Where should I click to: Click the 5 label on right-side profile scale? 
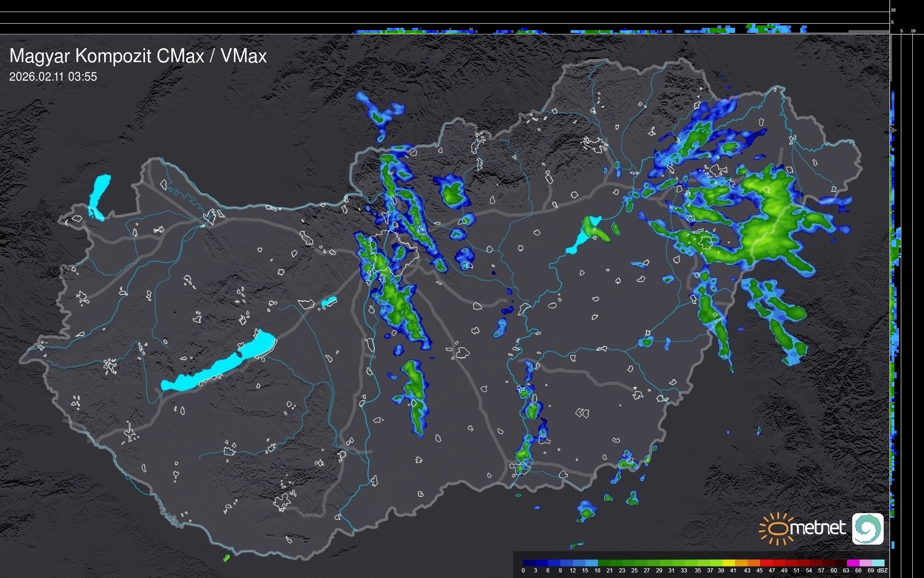901,31
